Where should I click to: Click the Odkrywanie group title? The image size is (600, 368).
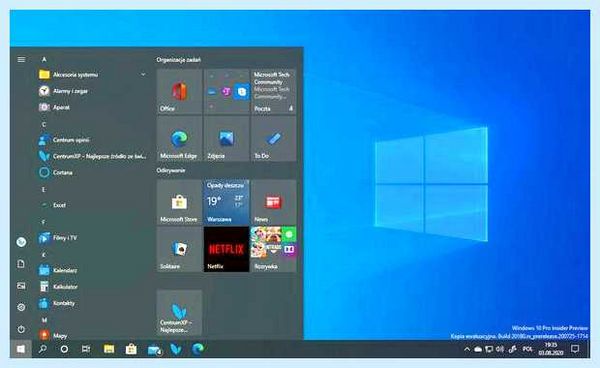[x=171, y=170]
